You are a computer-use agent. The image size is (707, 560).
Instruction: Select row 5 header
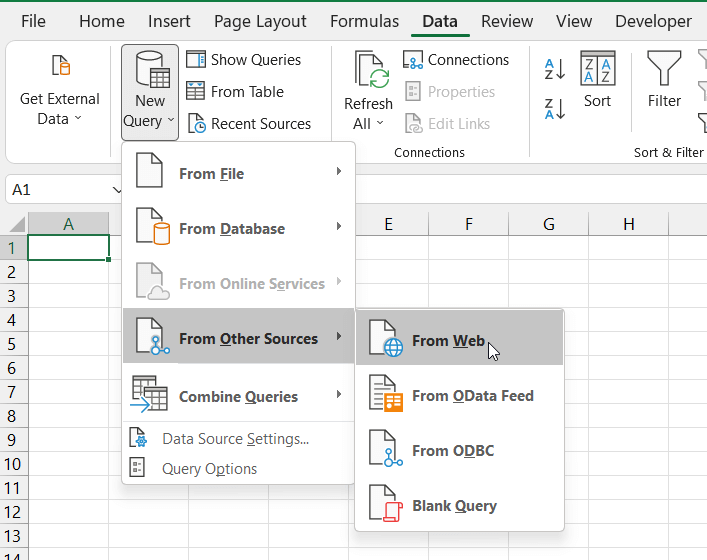13,344
